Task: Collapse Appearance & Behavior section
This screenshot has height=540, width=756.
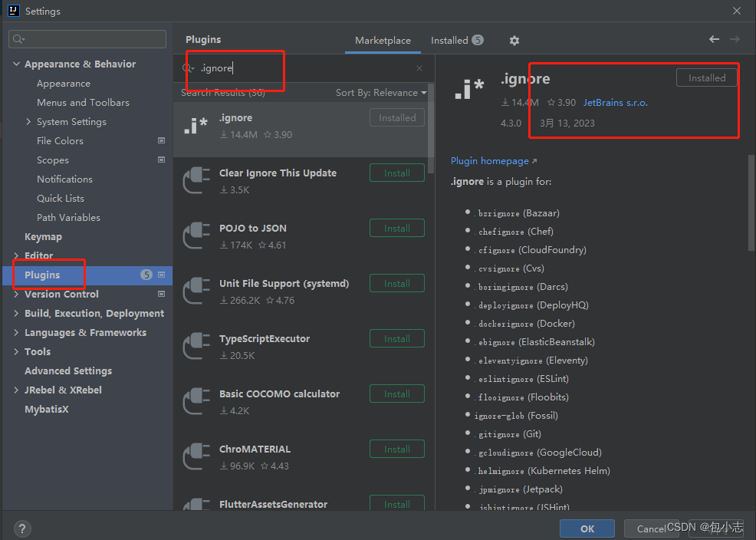Action: pos(16,64)
